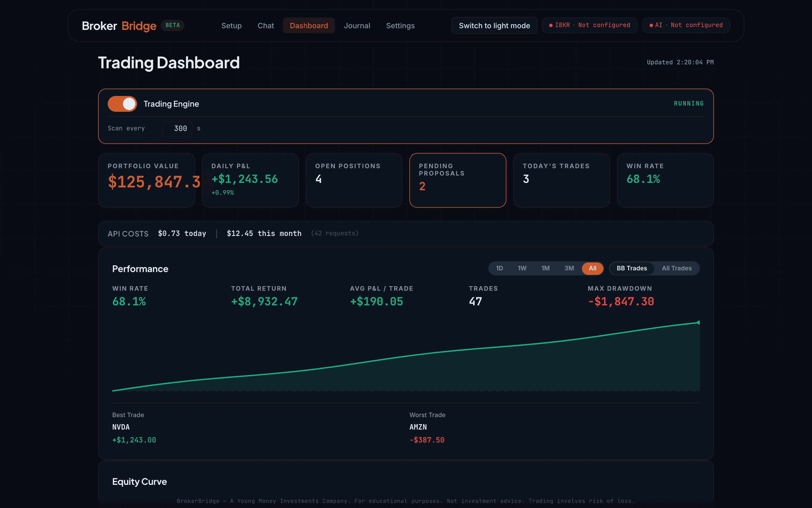This screenshot has width=812, height=508.
Task: Select the Dashboard tab
Action: [309, 25]
